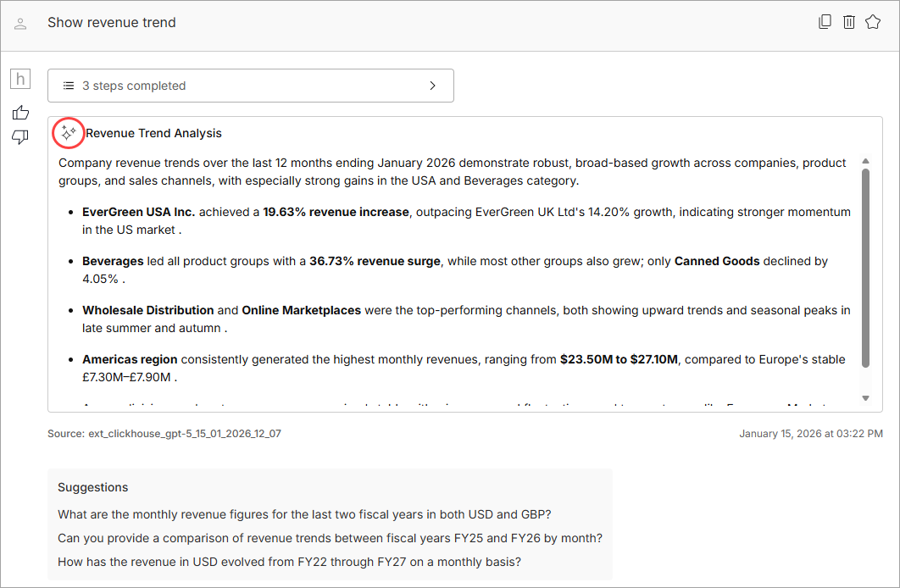Delete this chat with the trash icon
The image size is (900, 588).
tap(848, 22)
